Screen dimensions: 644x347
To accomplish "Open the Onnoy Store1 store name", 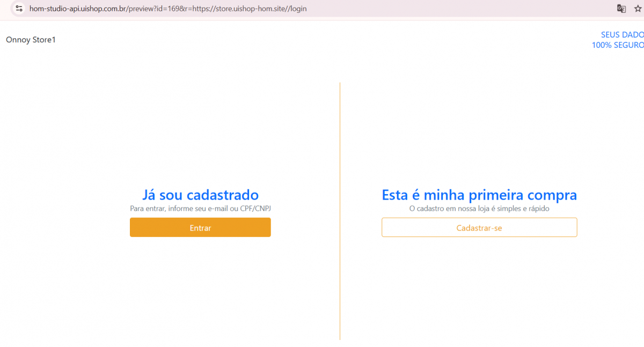I will 31,40.
